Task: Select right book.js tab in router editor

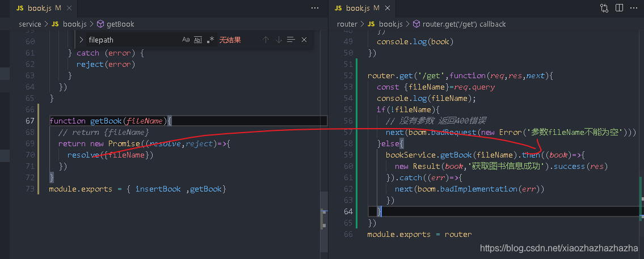Action: coord(363,8)
